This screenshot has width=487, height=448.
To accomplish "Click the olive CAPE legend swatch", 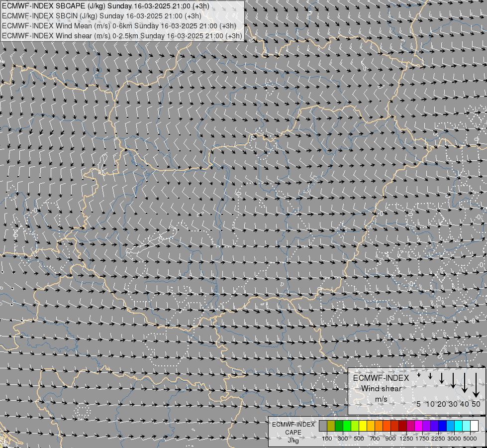I will pos(331,426).
